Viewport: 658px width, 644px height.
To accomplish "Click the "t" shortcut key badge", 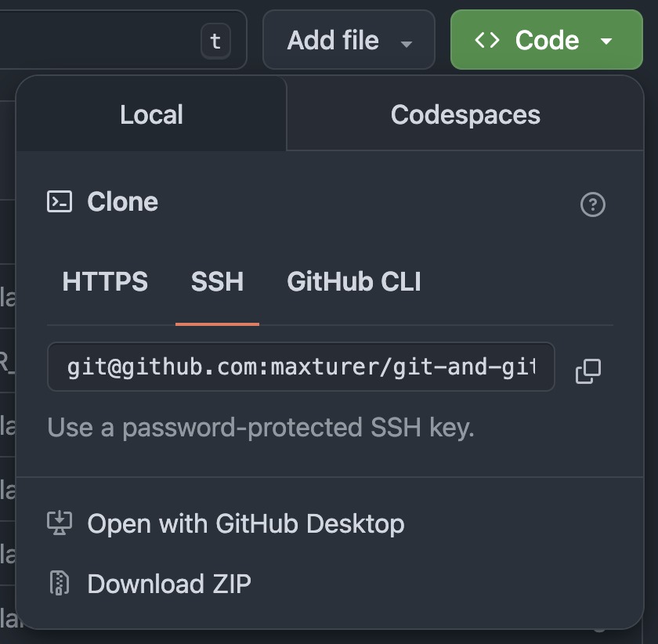I will (x=215, y=42).
